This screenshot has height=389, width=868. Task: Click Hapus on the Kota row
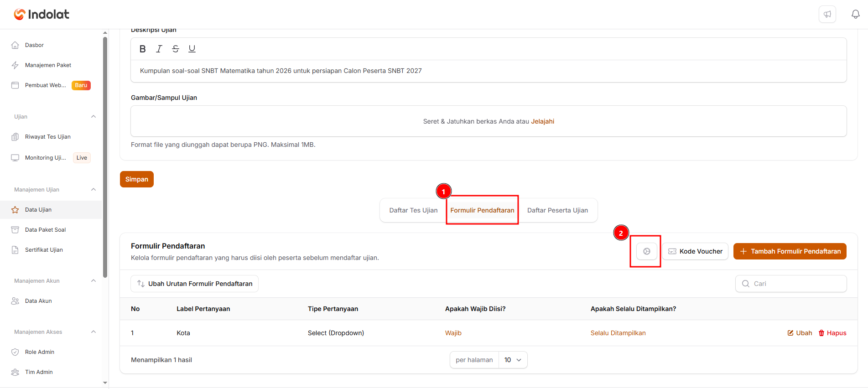pyautogui.click(x=832, y=333)
